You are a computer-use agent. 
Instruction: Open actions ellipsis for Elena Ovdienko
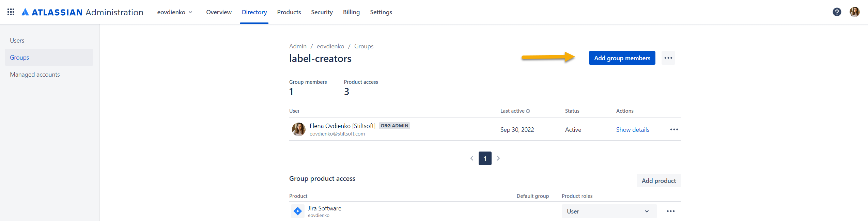[x=674, y=129]
